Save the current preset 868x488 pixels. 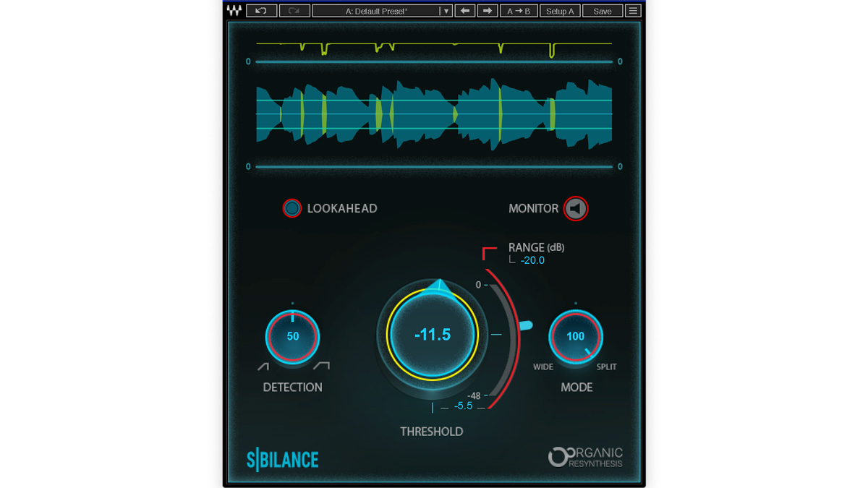pos(603,11)
